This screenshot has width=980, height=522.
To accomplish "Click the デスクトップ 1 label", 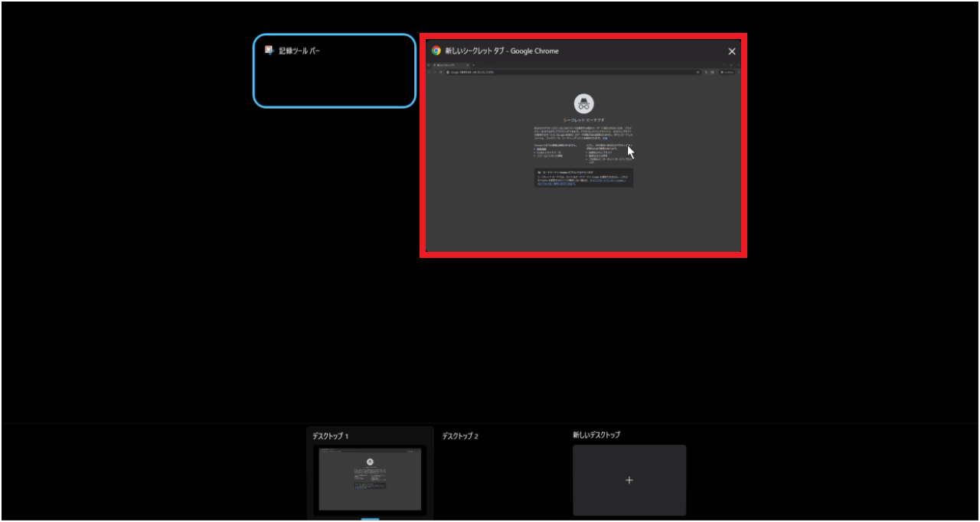I will (x=331, y=436).
